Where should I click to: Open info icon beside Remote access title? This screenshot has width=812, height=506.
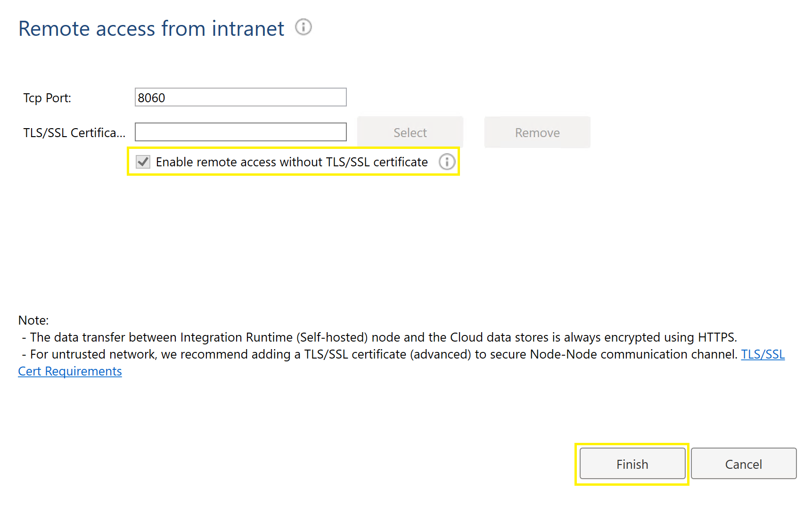pyautogui.click(x=303, y=27)
